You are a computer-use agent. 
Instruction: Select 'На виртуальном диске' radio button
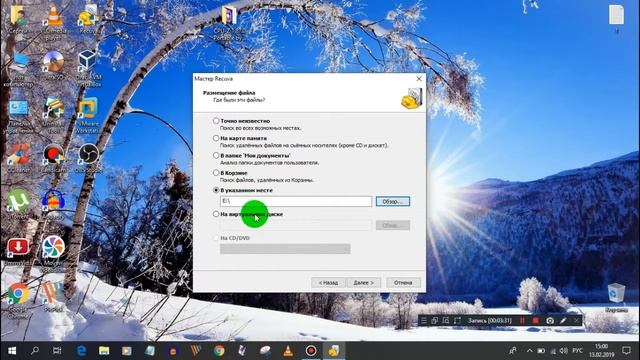coord(216,214)
